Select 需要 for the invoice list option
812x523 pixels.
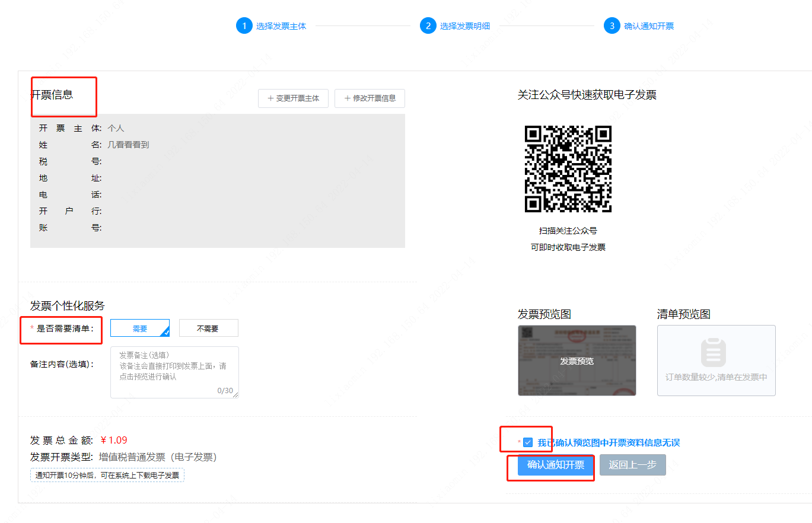coord(140,328)
